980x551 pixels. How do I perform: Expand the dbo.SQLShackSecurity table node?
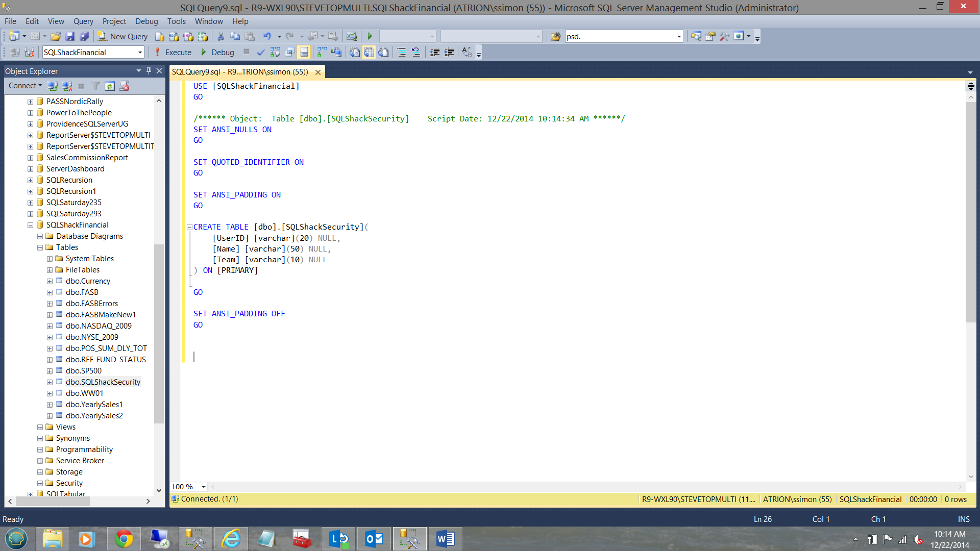(x=50, y=382)
